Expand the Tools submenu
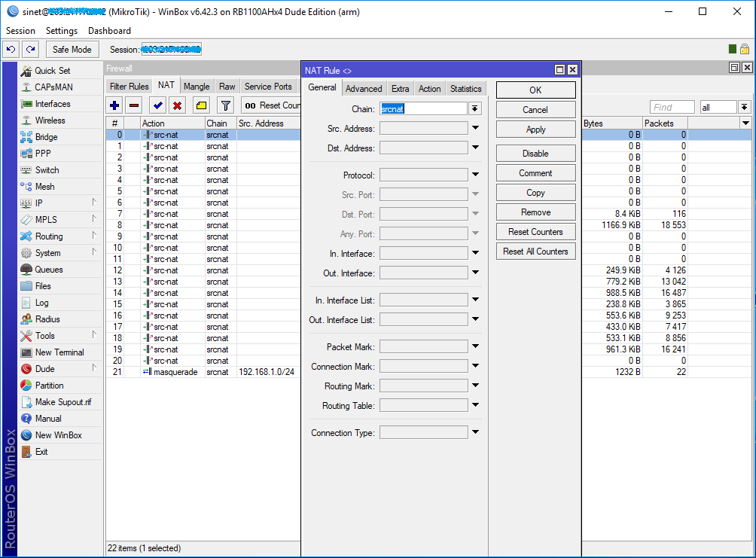The height and width of the screenshot is (558, 756). point(94,335)
